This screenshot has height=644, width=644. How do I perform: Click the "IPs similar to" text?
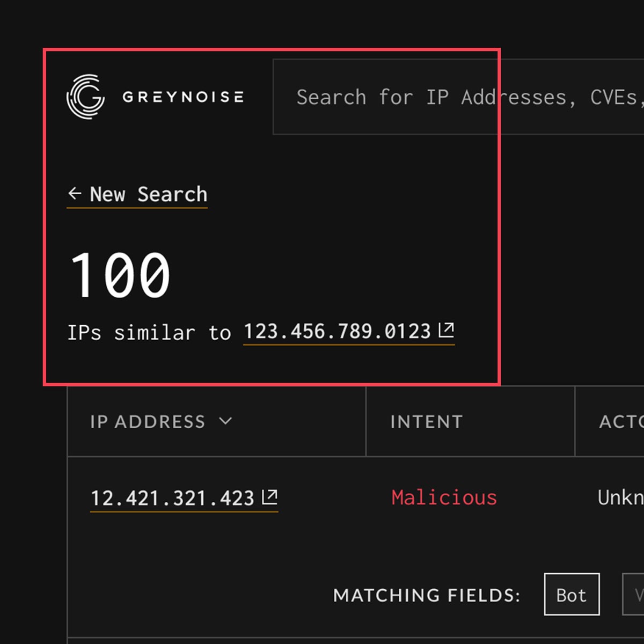149,333
